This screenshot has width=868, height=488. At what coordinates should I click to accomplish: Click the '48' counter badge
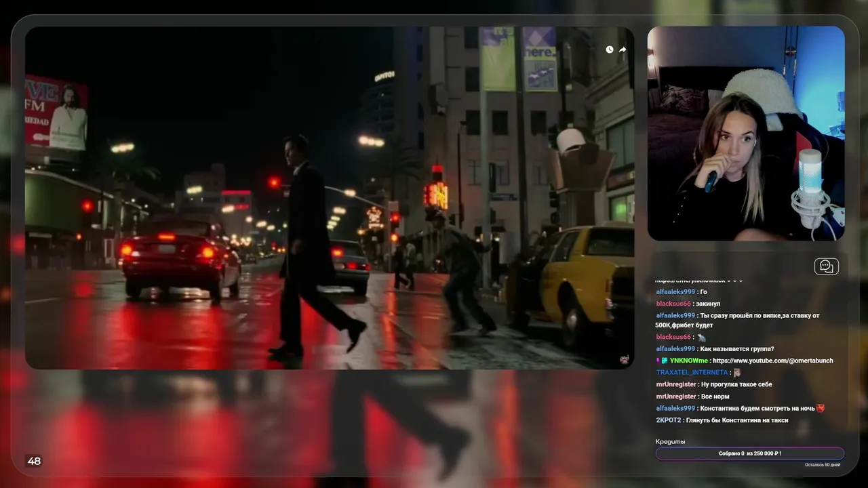click(34, 461)
